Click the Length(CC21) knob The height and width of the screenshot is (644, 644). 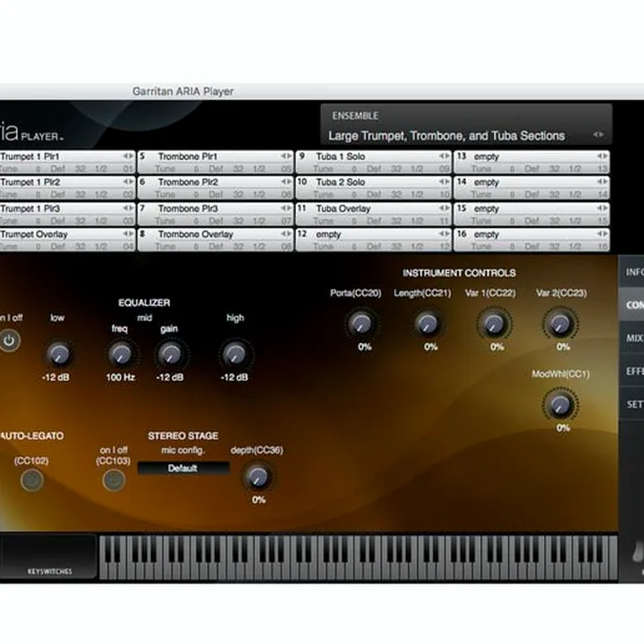tap(428, 324)
